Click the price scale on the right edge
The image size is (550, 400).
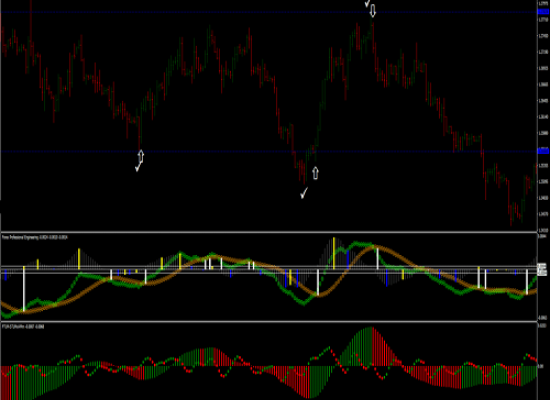coord(543,116)
